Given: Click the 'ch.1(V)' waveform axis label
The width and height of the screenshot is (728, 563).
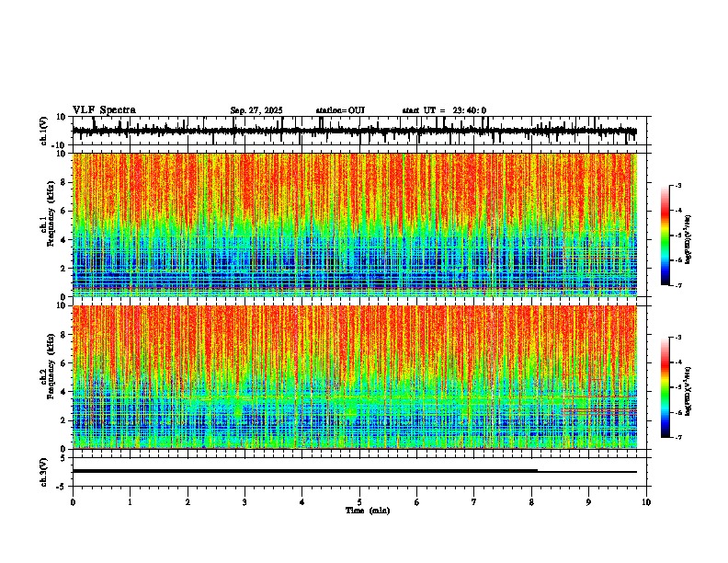Looking at the screenshot, I should tap(44, 131).
